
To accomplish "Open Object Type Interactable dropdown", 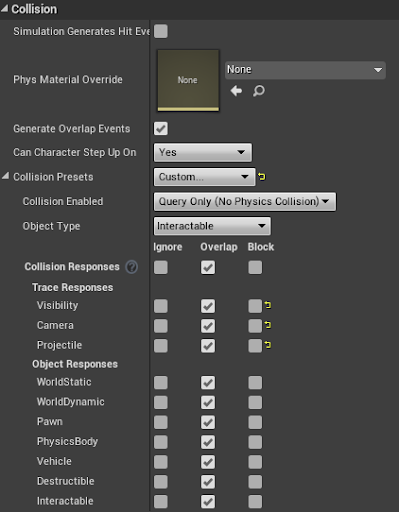I will (212, 226).
